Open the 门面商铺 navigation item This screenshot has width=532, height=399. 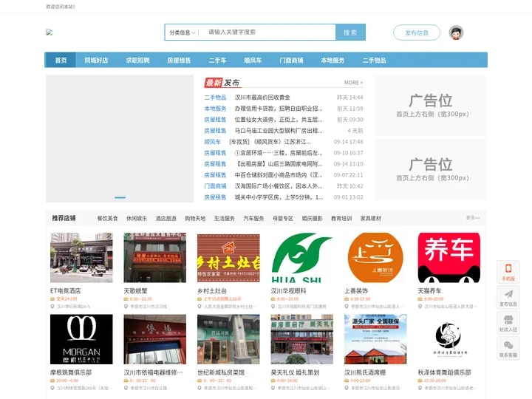[x=291, y=60]
